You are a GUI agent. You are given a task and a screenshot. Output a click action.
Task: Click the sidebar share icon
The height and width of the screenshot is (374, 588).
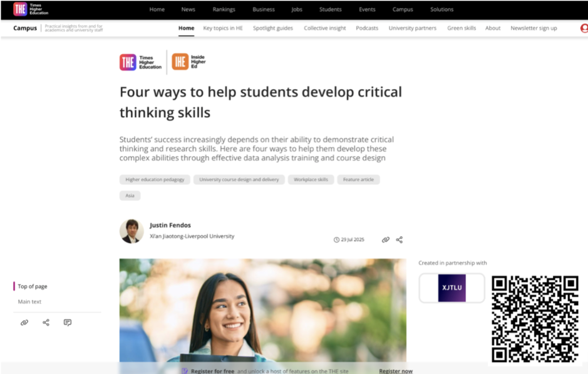pos(46,323)
